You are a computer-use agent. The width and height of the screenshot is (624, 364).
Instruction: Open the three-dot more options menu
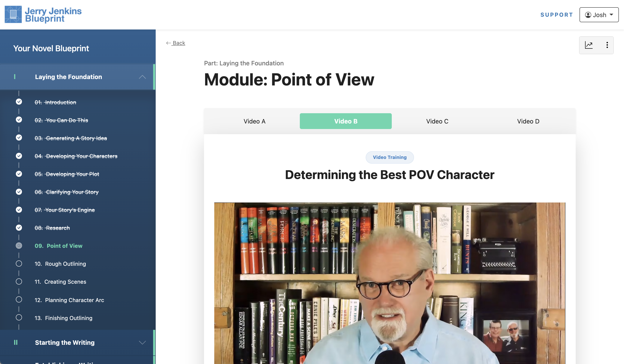607,45
